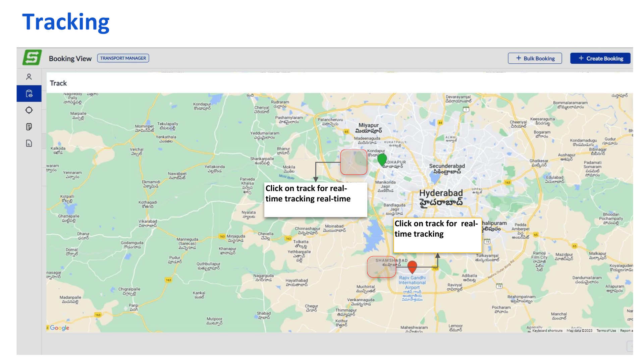
Task: Open the notepad sidebar icon
Action: pyautogui.click(x=29, y=127)
